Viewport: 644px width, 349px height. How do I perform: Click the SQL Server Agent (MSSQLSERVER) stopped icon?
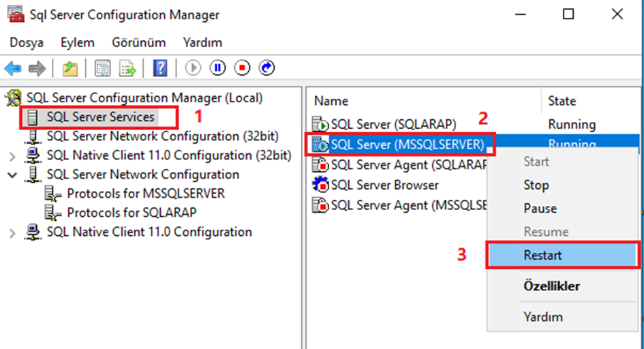[x=320, y=205]
